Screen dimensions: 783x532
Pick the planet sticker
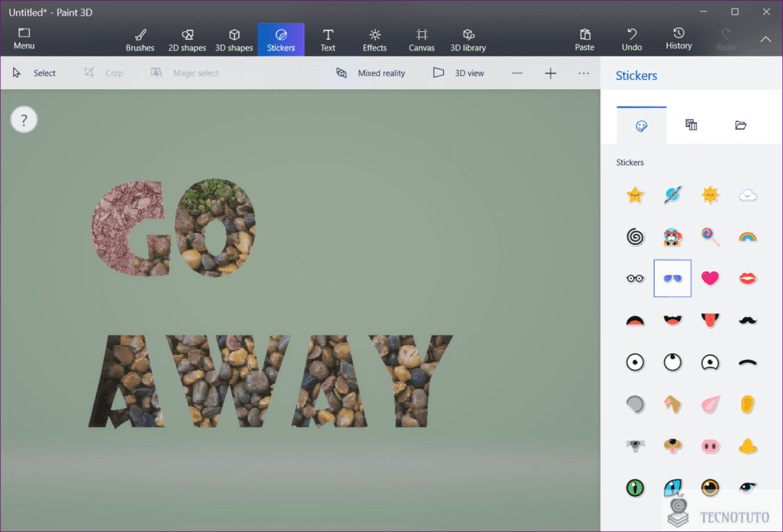click(673, 195)
